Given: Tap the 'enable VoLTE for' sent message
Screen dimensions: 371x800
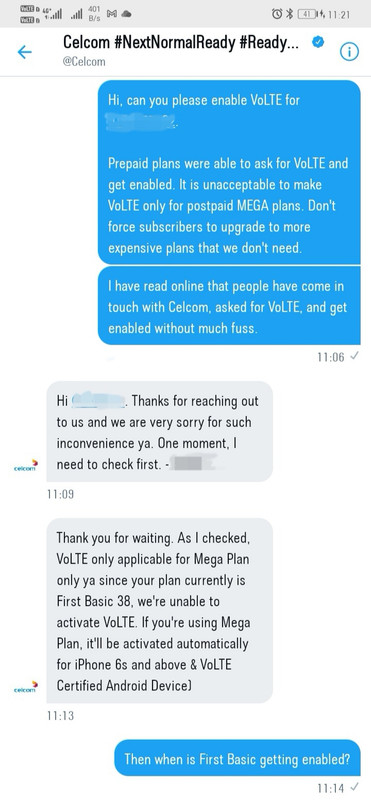Looking at the screenshot, I should coord(229,172).
